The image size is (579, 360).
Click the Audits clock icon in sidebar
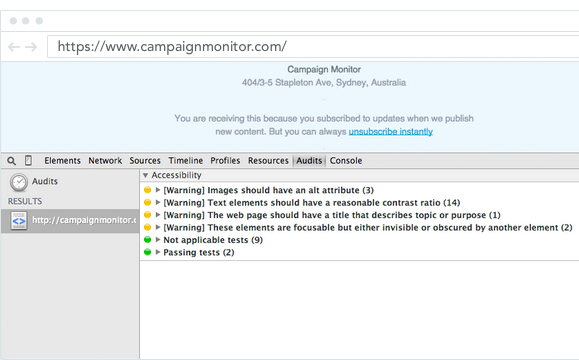click(19, 182)
